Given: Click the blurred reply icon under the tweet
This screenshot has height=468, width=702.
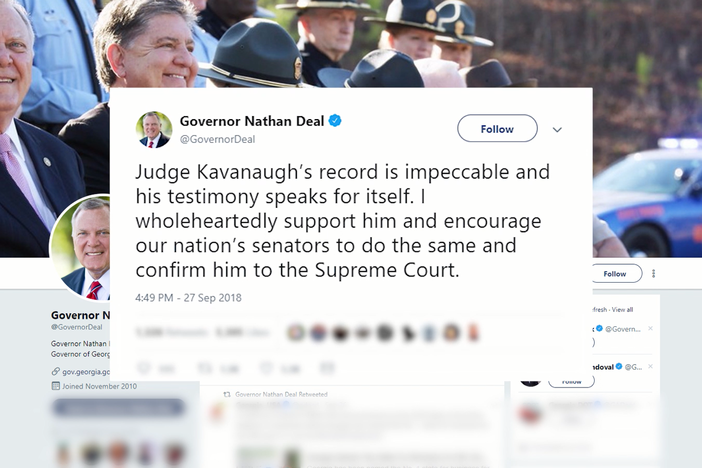Looking at the screenshot, I should click(x=144, y=368).
